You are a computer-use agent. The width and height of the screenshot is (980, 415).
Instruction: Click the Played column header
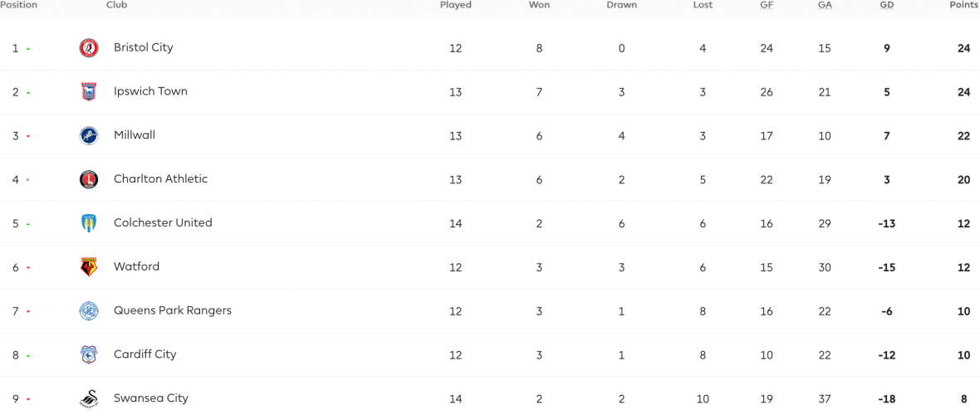click(x=456, y=5)
